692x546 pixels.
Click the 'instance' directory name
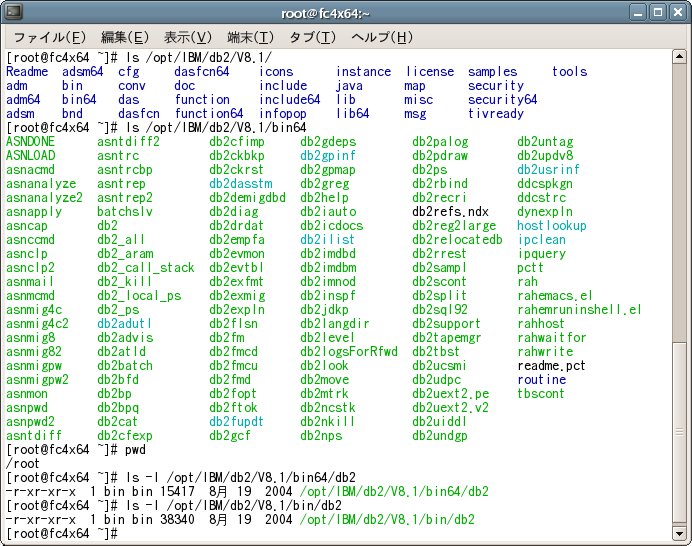(x=363, y=72)
